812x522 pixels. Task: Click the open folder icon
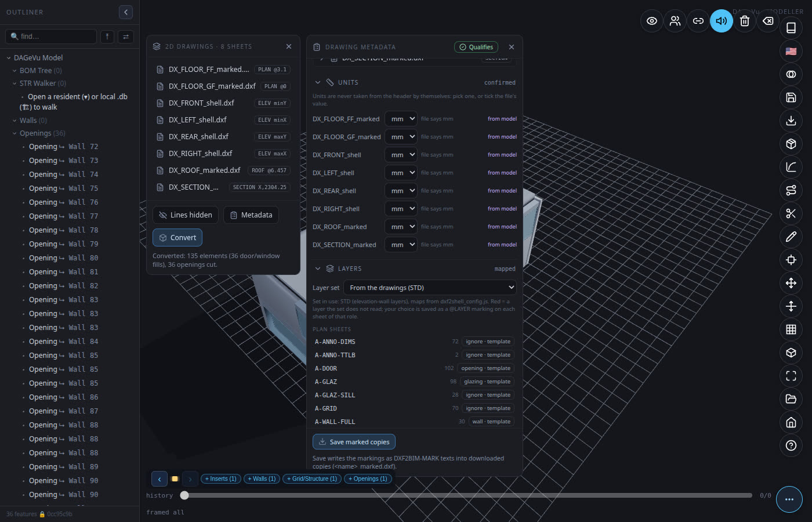pos(791,399)
